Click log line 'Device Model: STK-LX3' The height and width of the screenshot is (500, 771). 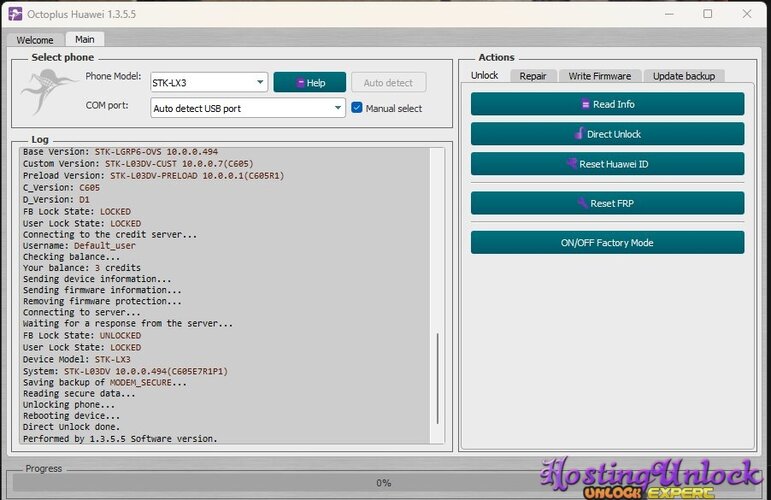(77, 359)
